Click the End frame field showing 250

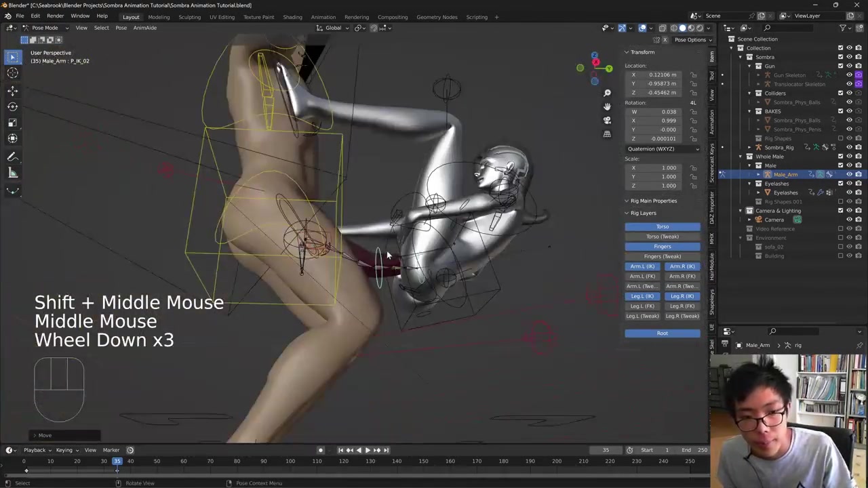tap(696, 450)
